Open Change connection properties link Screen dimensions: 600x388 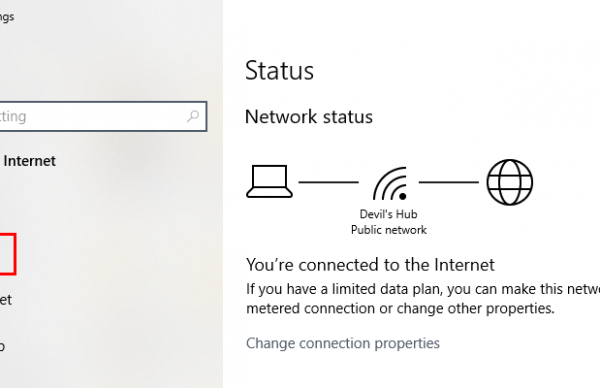pyautogui.click(x=342, y=343)
